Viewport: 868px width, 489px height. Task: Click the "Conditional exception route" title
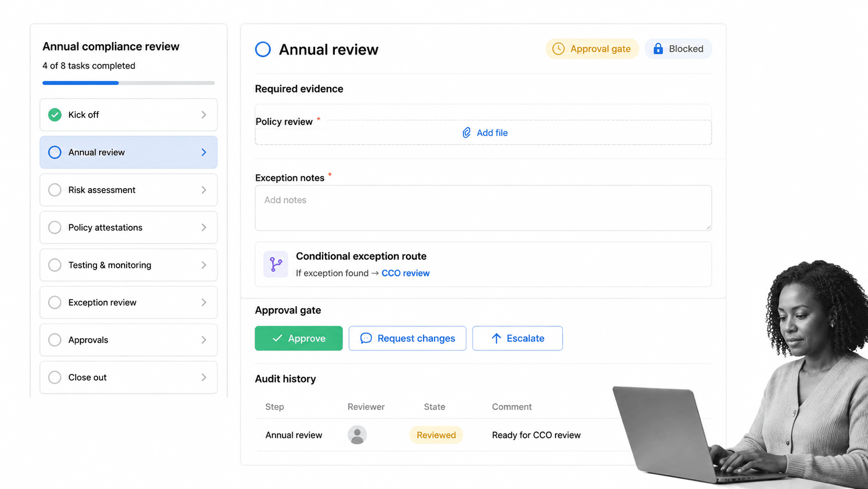click(x=361, y=256)
